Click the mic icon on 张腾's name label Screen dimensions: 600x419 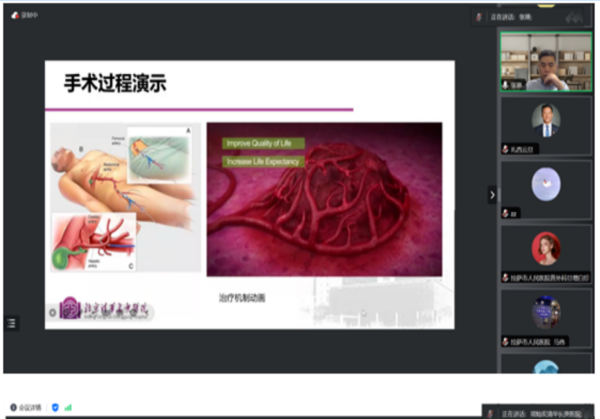point(506,86)
